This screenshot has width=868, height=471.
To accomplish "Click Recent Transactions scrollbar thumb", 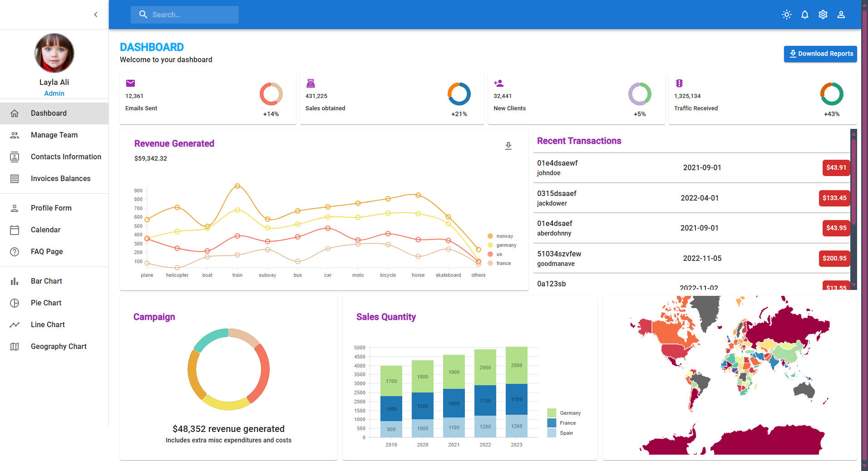I will pos(853,182).
